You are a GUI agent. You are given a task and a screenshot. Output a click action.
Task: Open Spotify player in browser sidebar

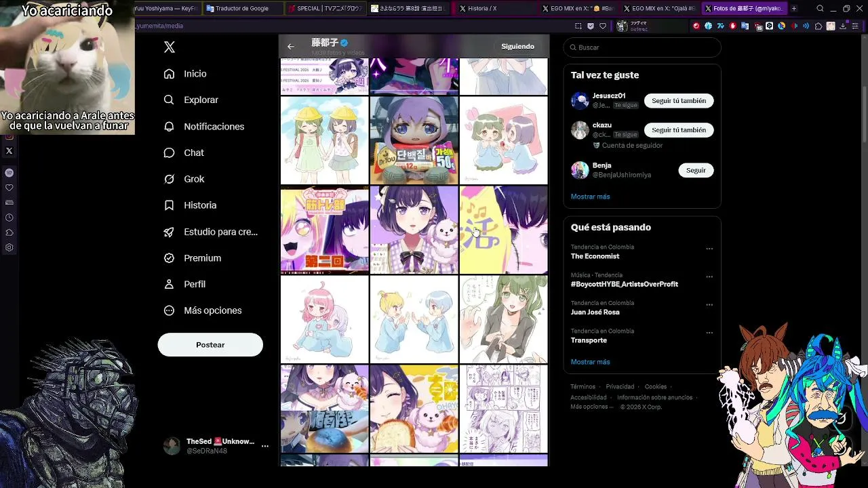[x=9, y=173]
